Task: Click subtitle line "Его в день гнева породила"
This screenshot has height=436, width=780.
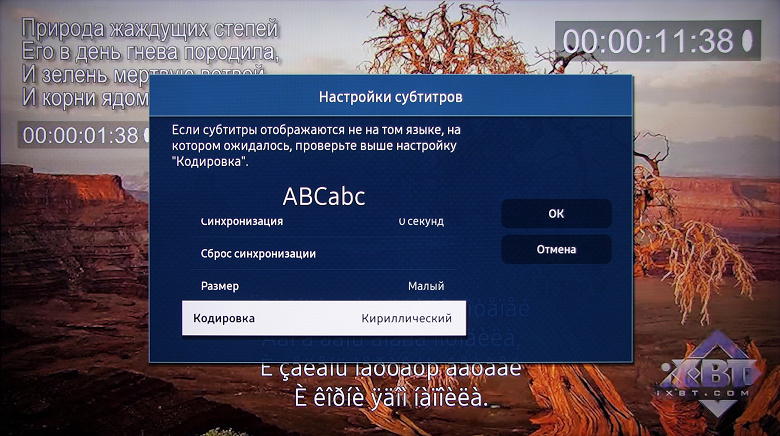Action: [x=151, y=52]
